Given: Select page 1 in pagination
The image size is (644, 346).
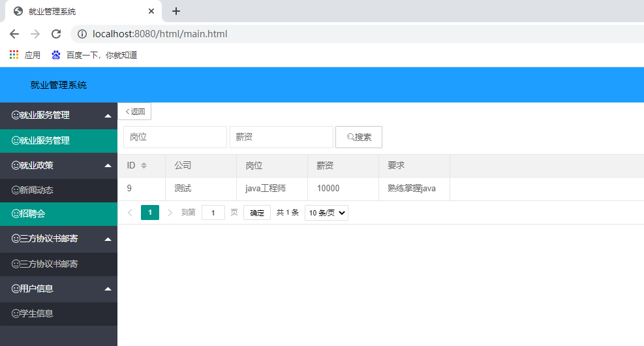Looking at the screenshot, I should [x=150, y=212].
